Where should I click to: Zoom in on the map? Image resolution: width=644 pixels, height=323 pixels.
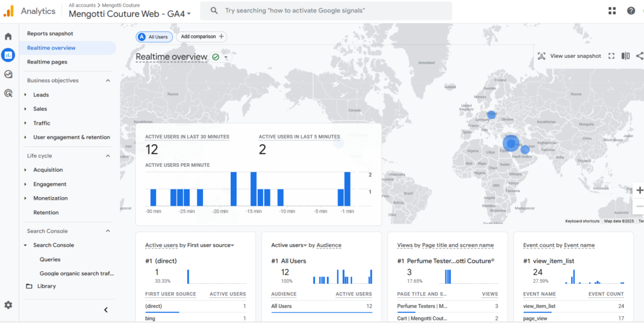(639, 190)
